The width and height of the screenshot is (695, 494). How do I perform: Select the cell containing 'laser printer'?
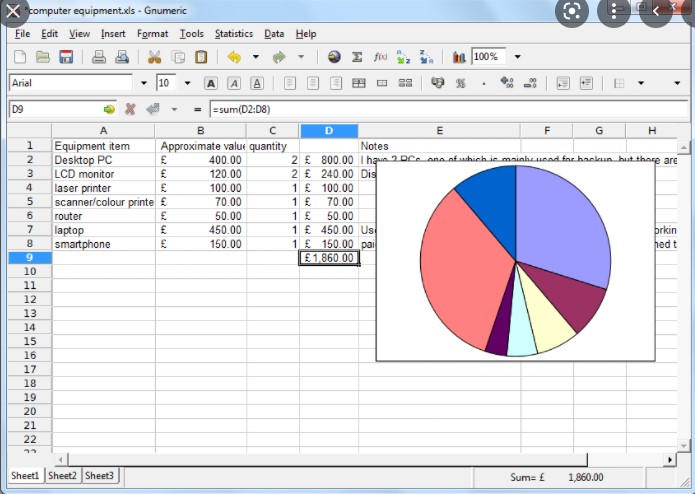[104, 188]
